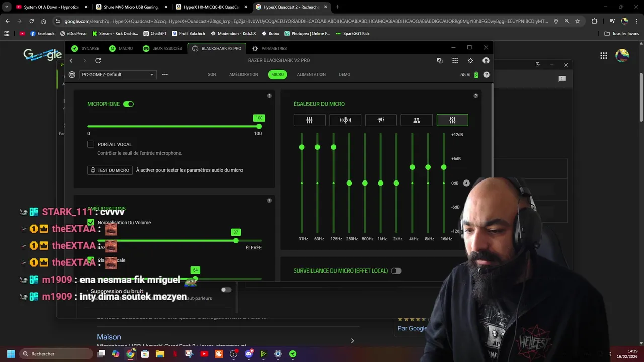This screenshot has width=644, height=362.
Task: Open the Maison search result link
Action: tap(109, 337)
